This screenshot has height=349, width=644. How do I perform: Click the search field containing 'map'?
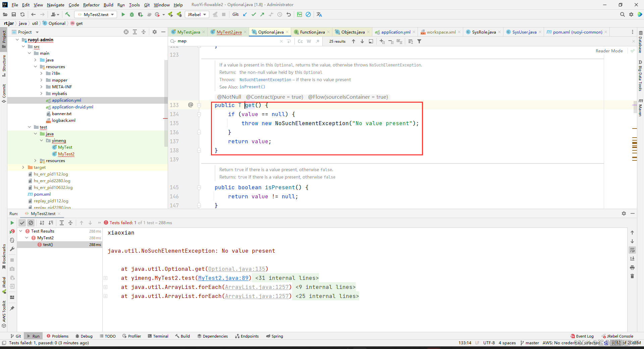(228, 41)
